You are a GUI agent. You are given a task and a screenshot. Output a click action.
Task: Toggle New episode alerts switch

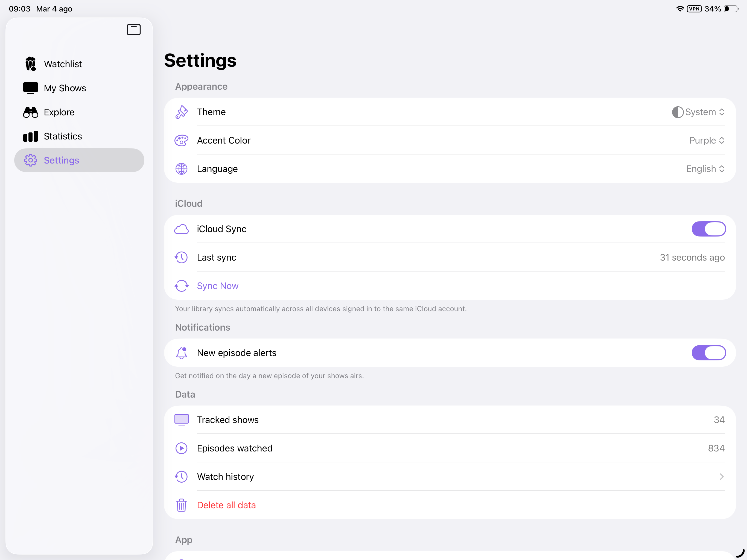tap(708, 353)
